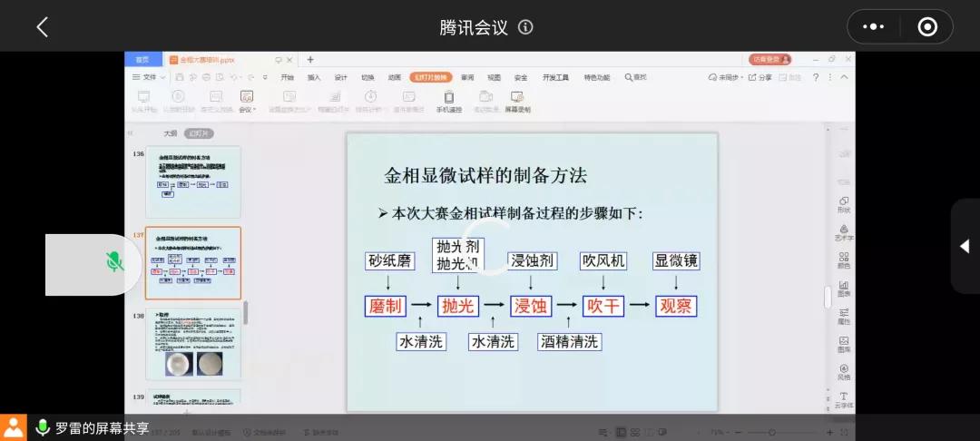Open the 云字体 cloud fonts sidebar icon

point(843,400)
